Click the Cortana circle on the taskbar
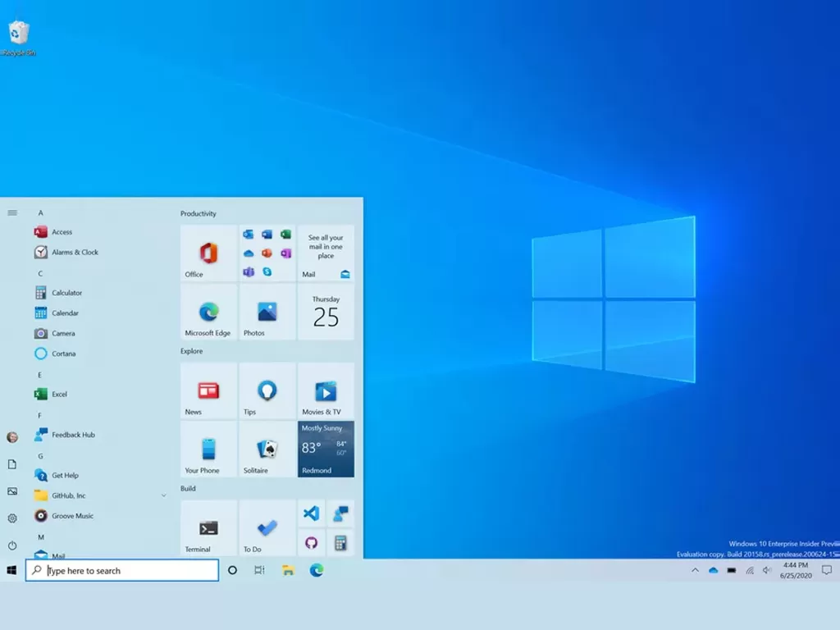This screenshot has width=840, height=630. (232, 571)
